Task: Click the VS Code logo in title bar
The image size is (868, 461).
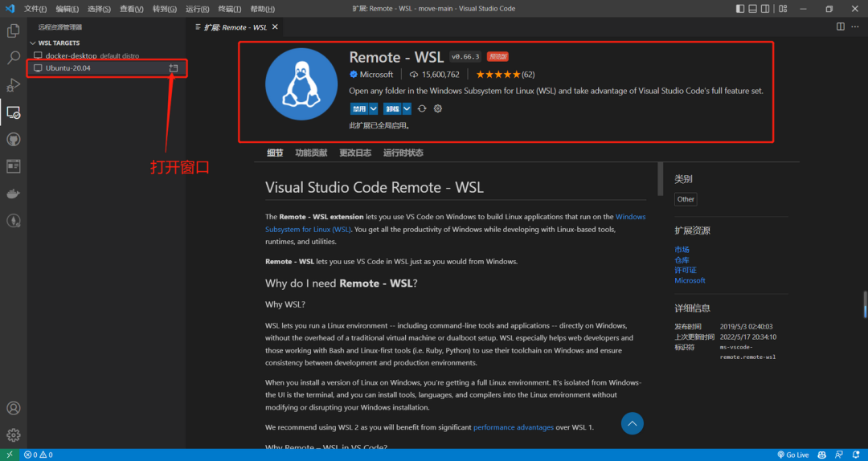Action: [10, 8]
